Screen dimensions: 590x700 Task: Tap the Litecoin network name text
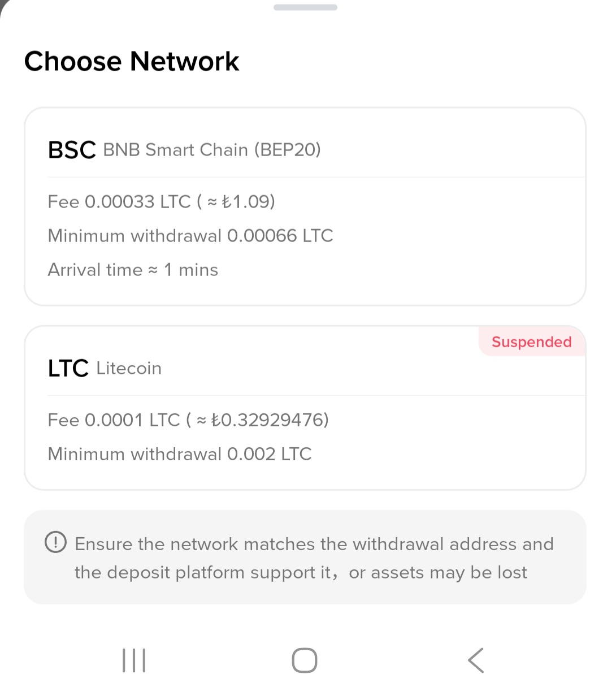[129, 368]
